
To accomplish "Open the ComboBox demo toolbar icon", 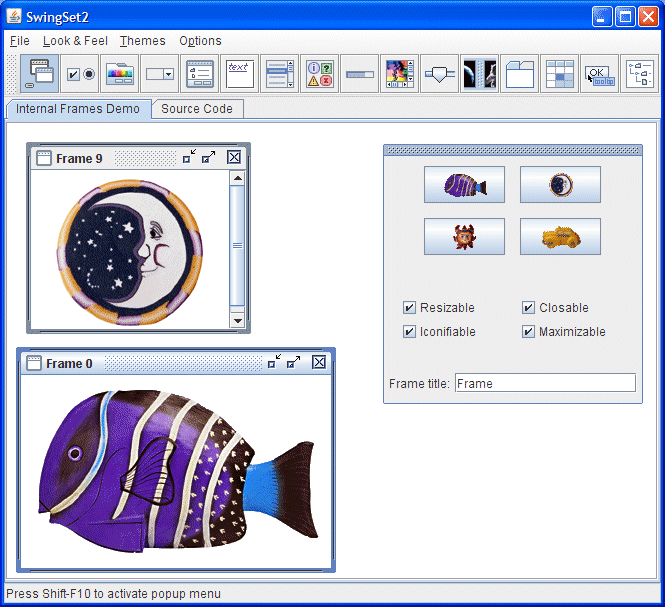I will (159, 74).
